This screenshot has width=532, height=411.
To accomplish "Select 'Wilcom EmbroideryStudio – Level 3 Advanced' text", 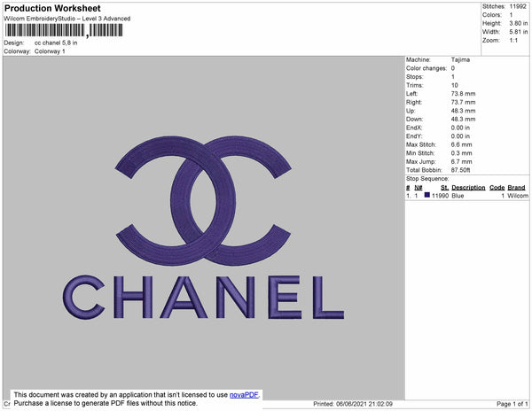I will tap(67, 19).
